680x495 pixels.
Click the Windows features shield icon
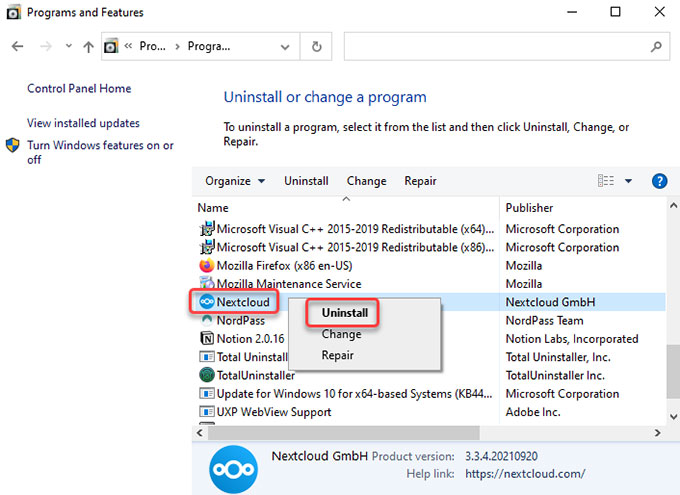tap(13, 145)
